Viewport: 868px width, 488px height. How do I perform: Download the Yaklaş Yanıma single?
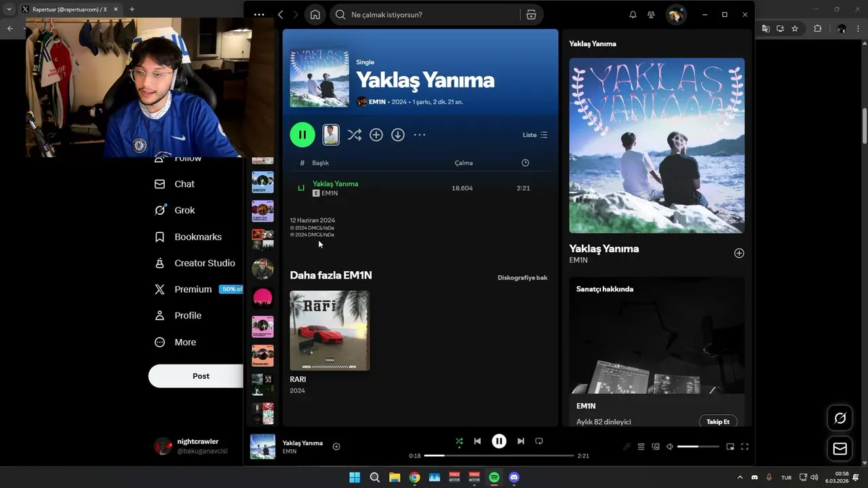398,135
